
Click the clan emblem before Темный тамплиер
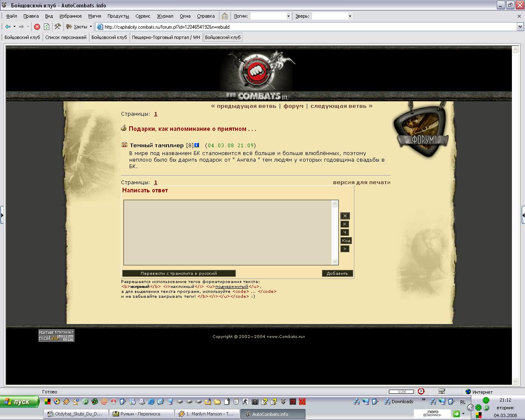point(124,145)
